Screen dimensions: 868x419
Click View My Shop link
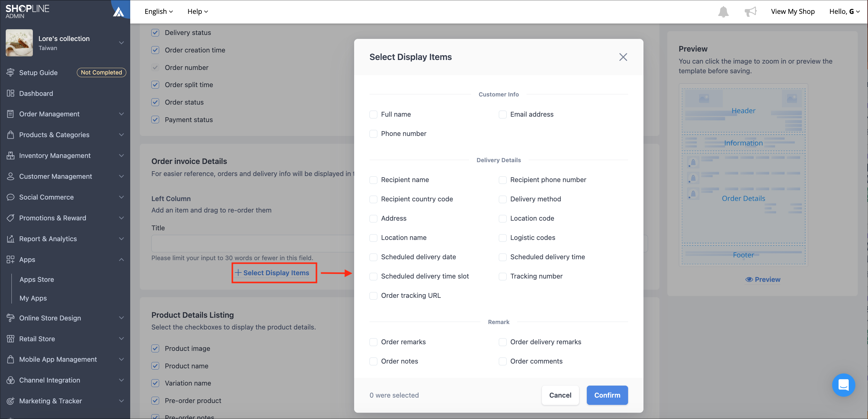coord(793,11)
